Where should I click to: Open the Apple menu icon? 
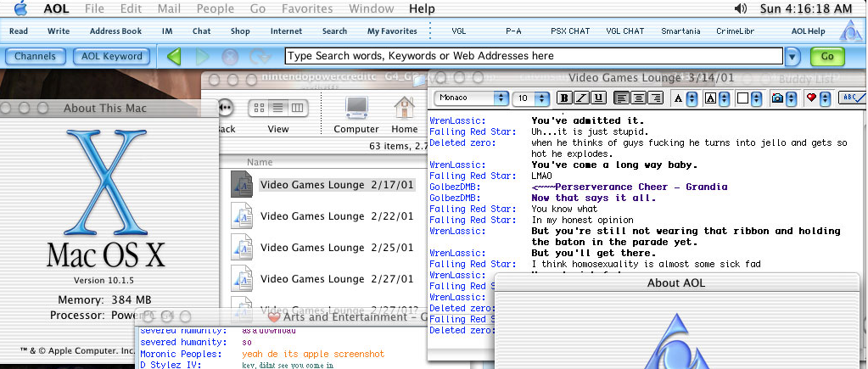[20, 8]
